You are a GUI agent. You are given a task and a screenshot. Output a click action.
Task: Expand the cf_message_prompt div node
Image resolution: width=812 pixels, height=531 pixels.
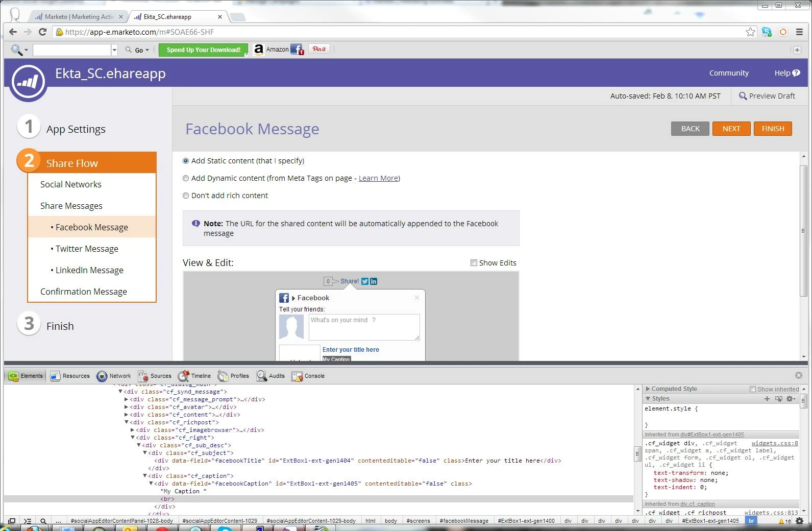point(126,399)
